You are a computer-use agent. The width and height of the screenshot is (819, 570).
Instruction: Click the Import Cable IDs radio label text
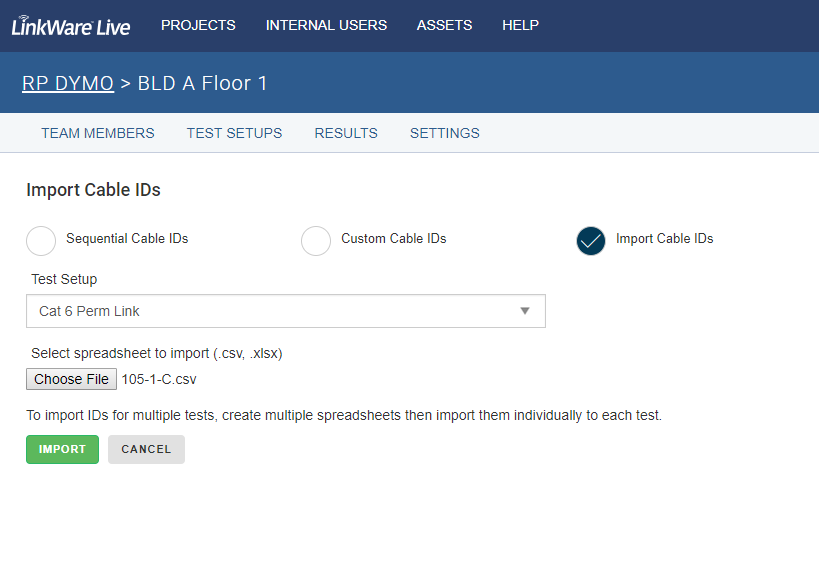pos(664,239)
